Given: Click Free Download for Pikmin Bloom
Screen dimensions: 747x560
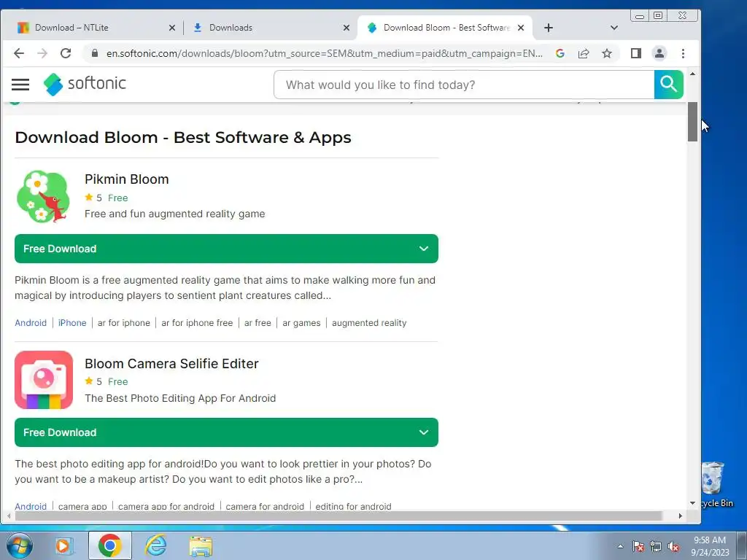Looking at the screenshot, I should (x=226, y=249).
